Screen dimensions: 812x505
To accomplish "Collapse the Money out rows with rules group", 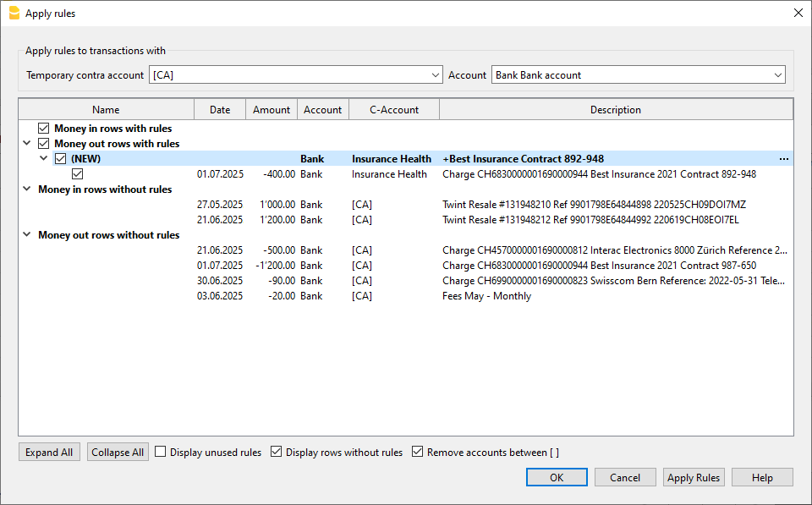I will 27,144.
